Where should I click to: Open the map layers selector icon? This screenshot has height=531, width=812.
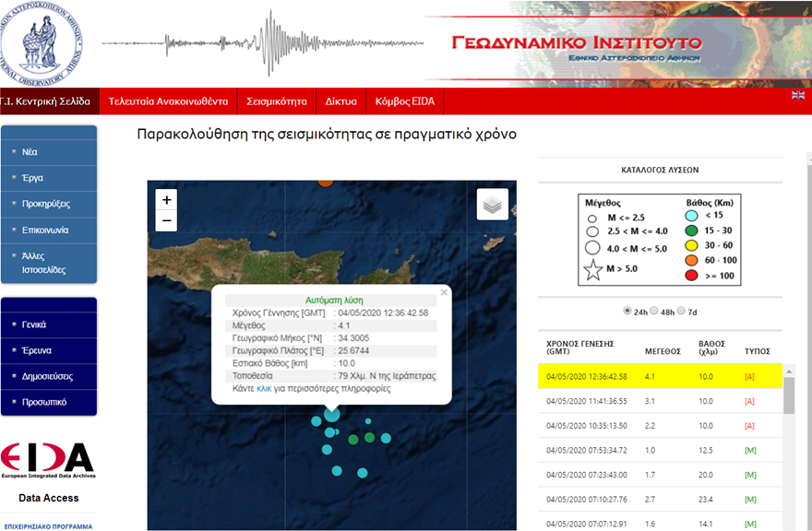(492, 205)
